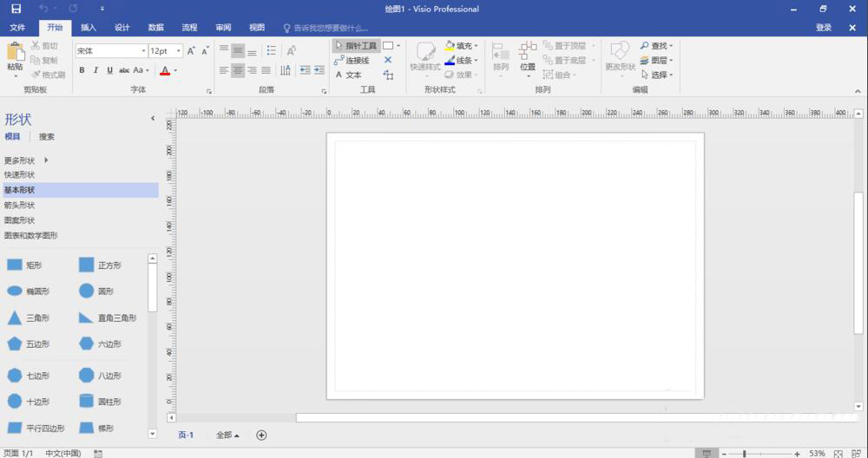Switch to the Design (设计) tab

pyautogui.click(x=122, y=28)
